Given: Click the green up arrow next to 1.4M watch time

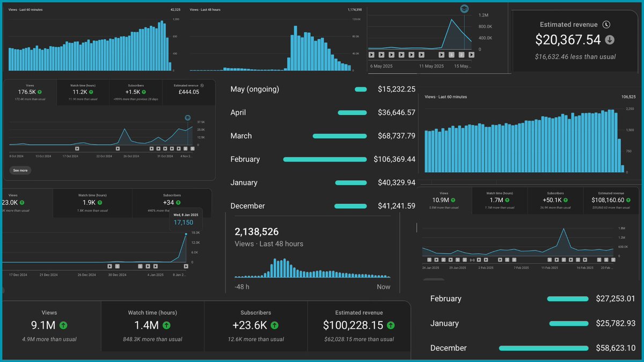Looking at the screenshot, I should click(166, 325).
